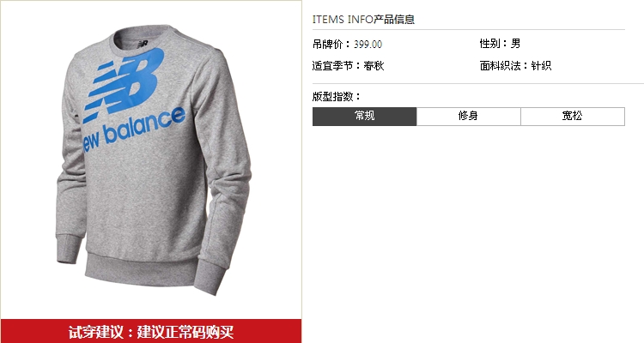Click the 版型指数 label
The width and height of the screenshot is (644, 343).
[336, 97]
